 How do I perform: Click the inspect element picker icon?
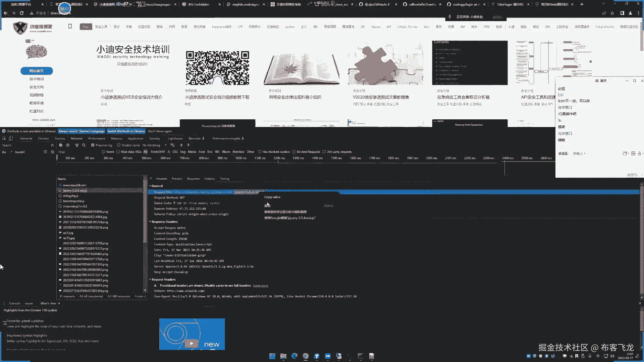pyautogui.click(x=4, y=138)
